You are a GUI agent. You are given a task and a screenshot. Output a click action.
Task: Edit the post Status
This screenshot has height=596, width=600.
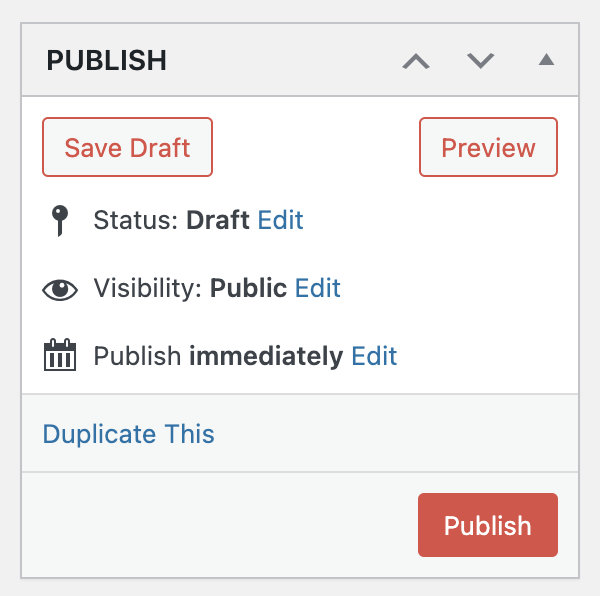pyautogui.click(x=280, y=220)
